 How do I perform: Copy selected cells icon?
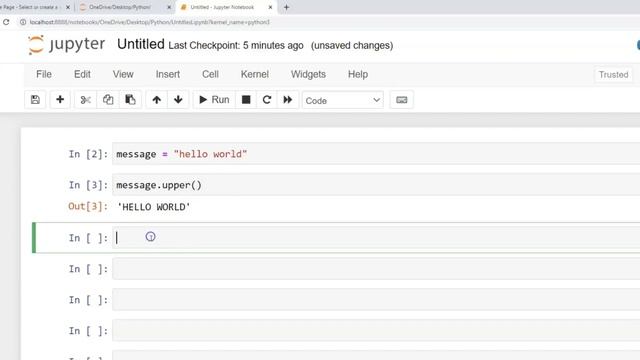point(108,100)
